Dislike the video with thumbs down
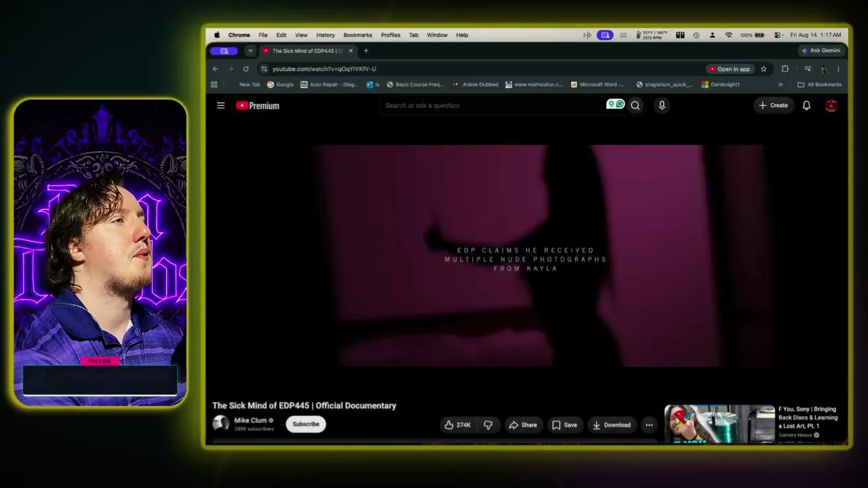The height and width of the screenshot is (488, 868). (488, 425)
